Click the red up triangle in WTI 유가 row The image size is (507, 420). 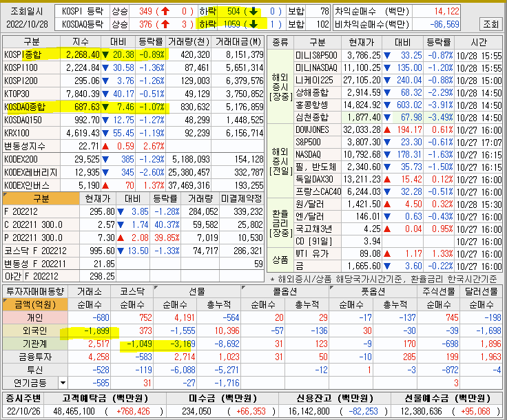coord(386,254)
